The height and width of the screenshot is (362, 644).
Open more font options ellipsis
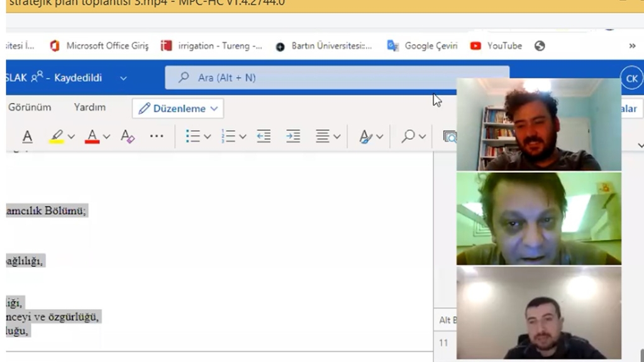pos(157,136)
